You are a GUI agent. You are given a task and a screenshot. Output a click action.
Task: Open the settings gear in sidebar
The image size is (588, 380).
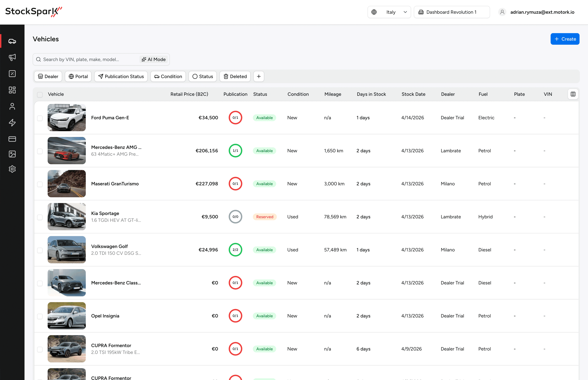pyautogui.click(x=12, y=169)
